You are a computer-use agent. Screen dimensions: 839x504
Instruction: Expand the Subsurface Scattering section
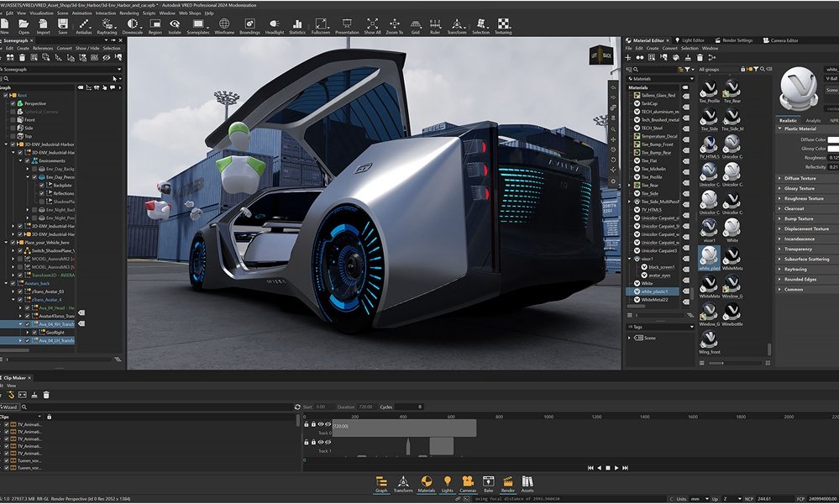tap(807, 259)
